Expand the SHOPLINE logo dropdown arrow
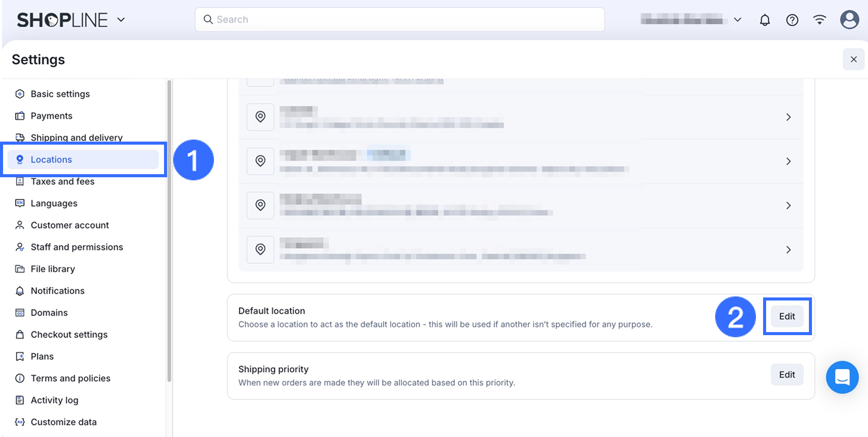This screenshot has width=868, height=437. (x=121, y=20)
